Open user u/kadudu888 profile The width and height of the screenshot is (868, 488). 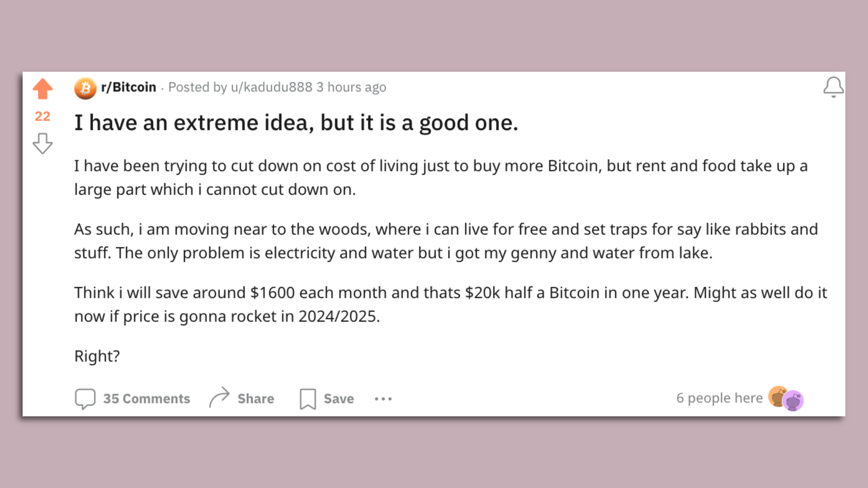[x=271, y=87]
